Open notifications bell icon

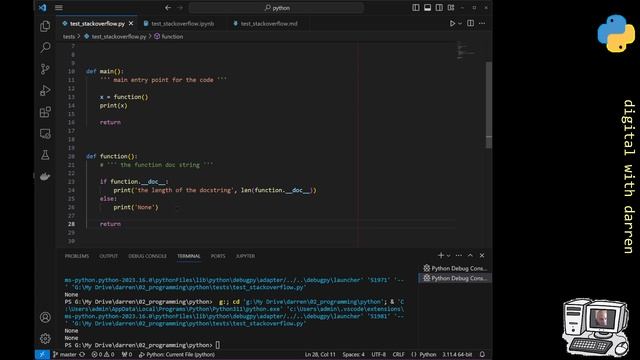pos(482,354)
